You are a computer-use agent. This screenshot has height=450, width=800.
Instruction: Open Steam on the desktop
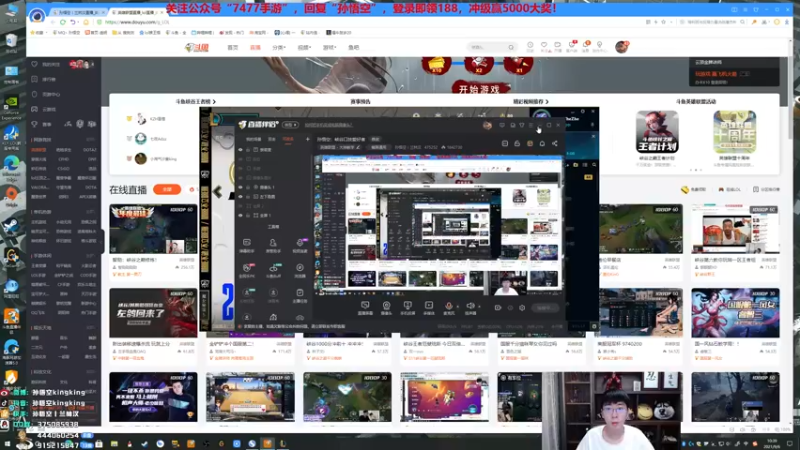click(11, 228)
